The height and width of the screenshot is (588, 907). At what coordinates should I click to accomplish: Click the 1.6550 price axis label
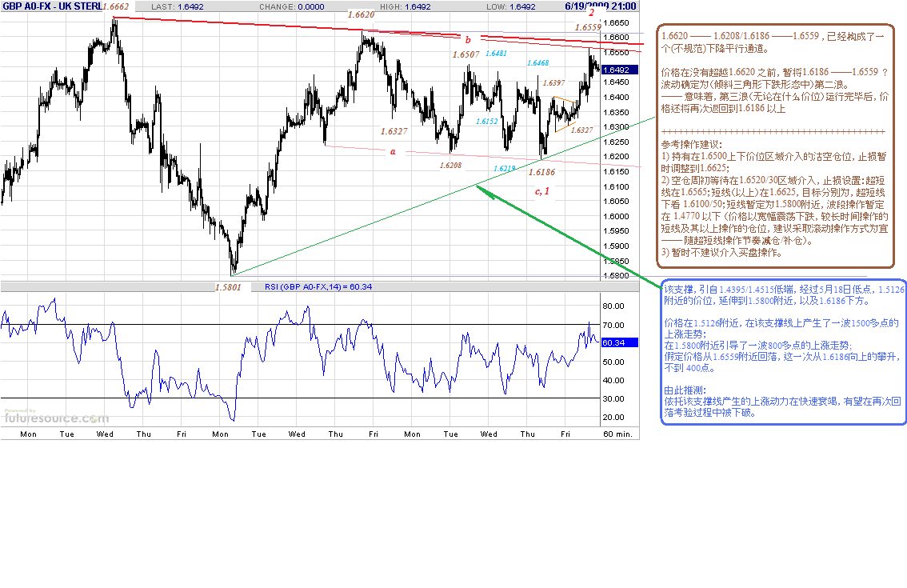click(x=616, y=53)
